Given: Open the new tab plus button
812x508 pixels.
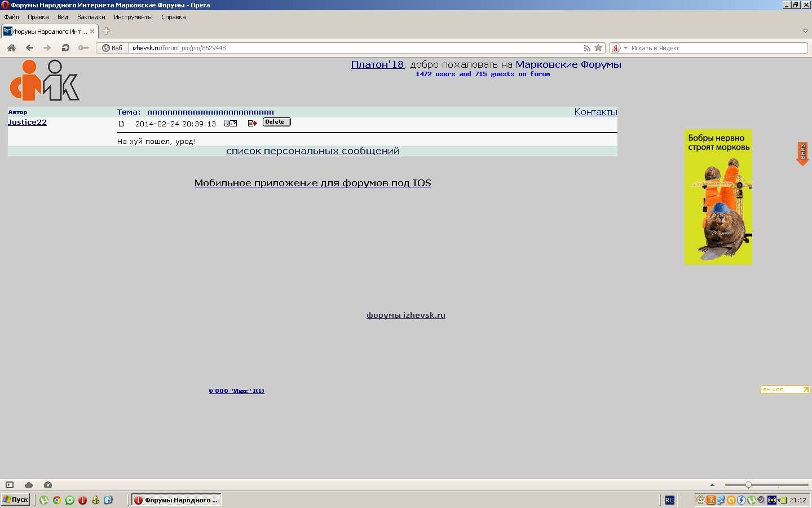Looking at the screenshot, I should (x=106, y=31).
